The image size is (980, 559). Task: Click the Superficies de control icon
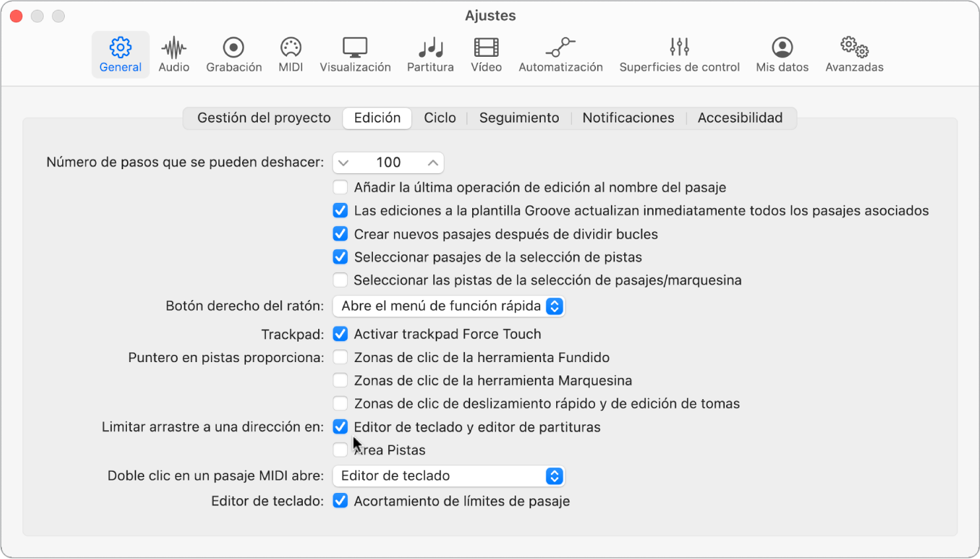(679, 53)
